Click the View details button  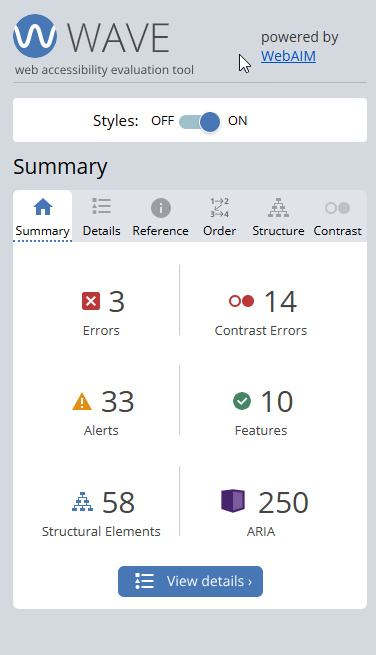[x=191, y=581]
